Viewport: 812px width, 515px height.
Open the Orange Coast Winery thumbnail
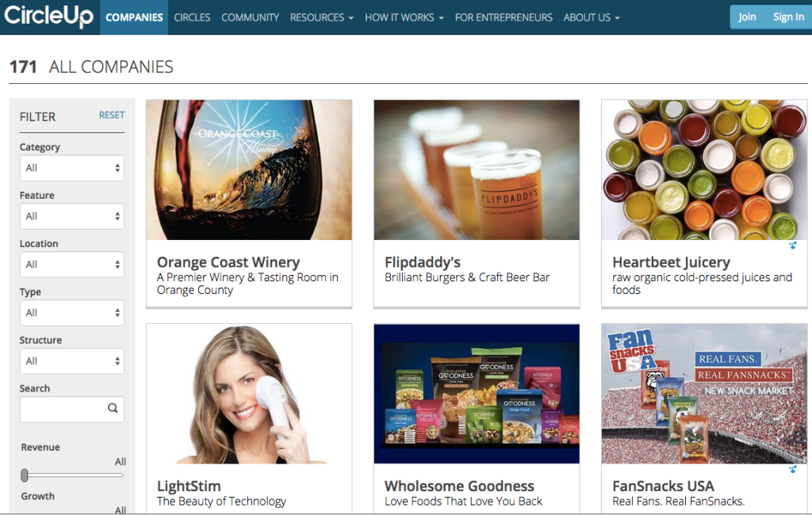click(x=249, y=170)
